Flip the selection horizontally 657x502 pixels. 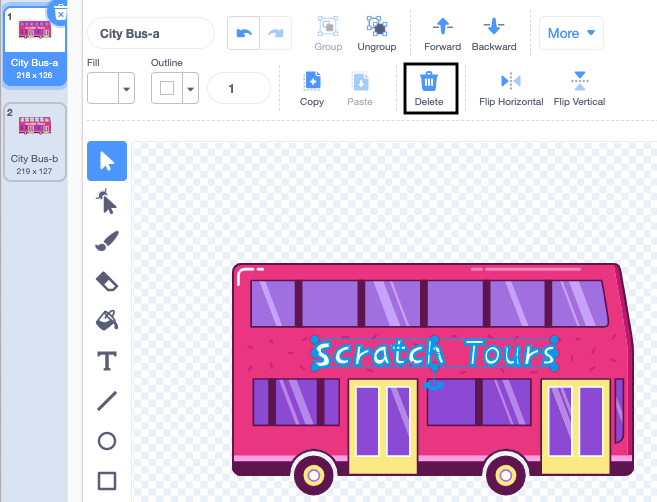click(511, 88)
